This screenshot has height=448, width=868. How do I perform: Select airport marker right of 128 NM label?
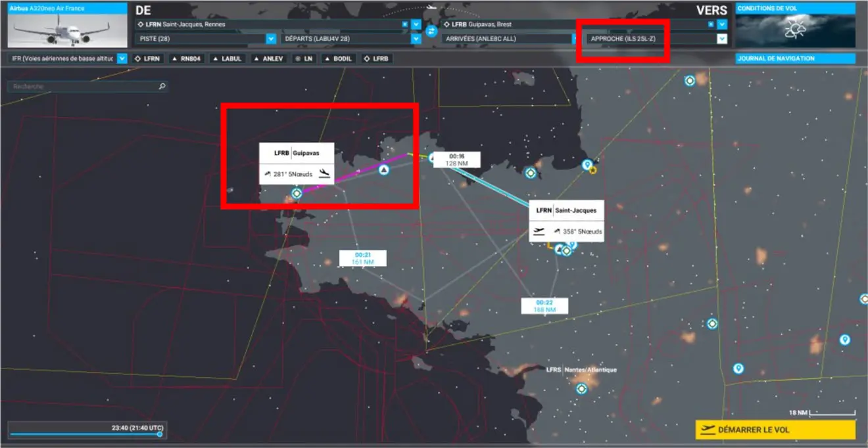click(x=530, y=173)
